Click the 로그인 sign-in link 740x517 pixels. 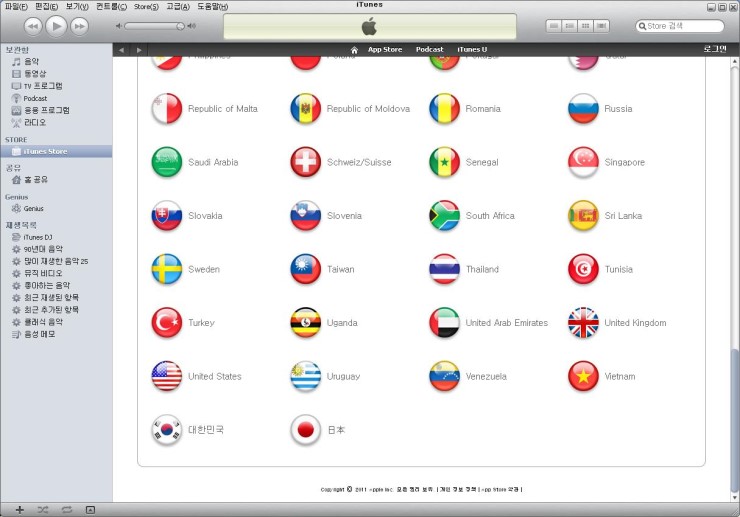pos(715,49)
